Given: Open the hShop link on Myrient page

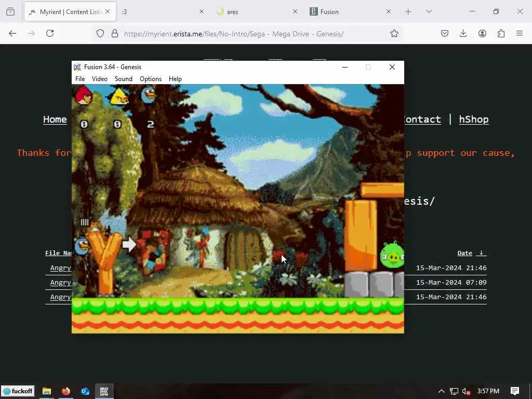Looking at the screenshot, I should coord(474,119).
